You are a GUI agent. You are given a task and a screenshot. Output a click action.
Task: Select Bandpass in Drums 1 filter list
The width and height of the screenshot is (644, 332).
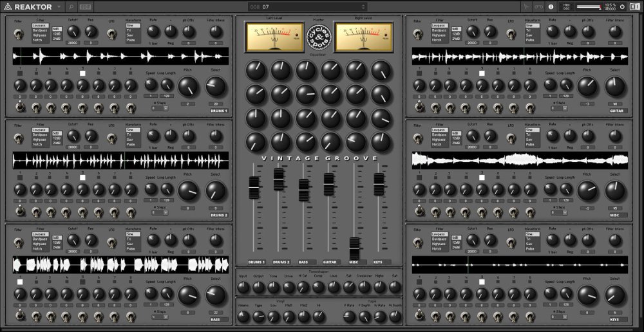click(41, 30)
